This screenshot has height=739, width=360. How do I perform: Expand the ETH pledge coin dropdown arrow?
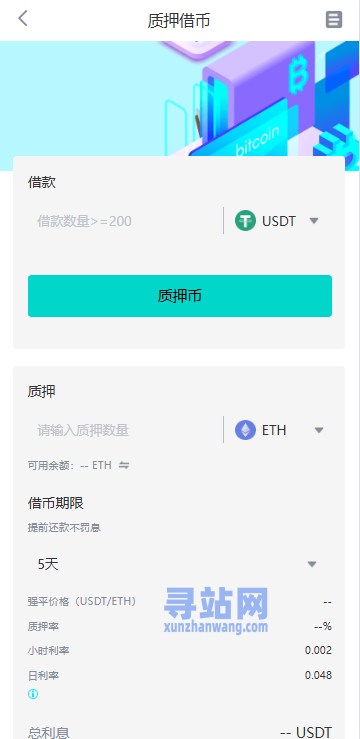coord(319,430)
